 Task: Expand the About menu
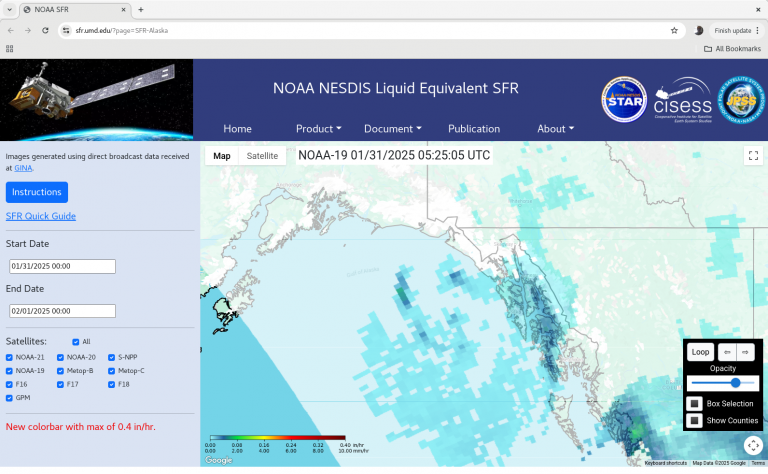[555, 129]
